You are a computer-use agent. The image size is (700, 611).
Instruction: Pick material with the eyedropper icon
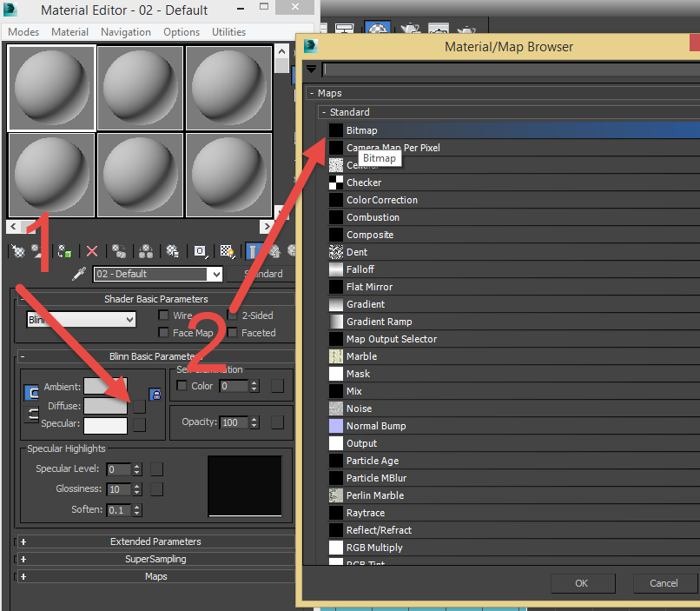click(x=79, y=274)
